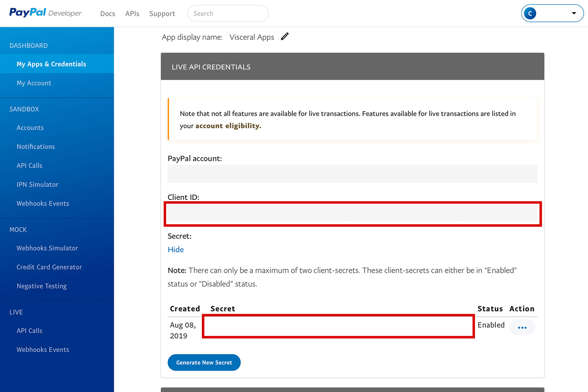Click the Status column header

pos(490,309)
